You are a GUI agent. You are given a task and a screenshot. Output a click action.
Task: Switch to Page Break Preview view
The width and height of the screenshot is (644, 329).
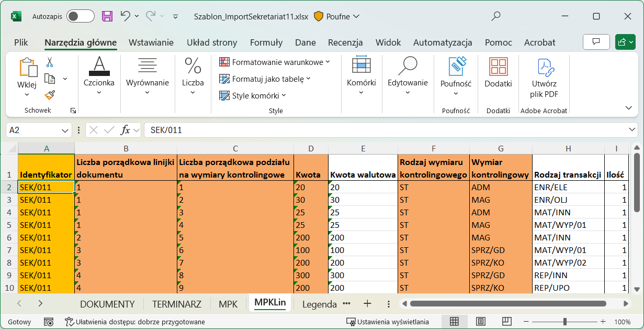tap(506, 322)
